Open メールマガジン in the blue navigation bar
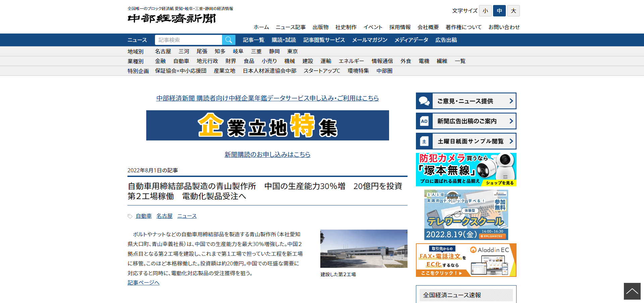 (x=369, y=40)
